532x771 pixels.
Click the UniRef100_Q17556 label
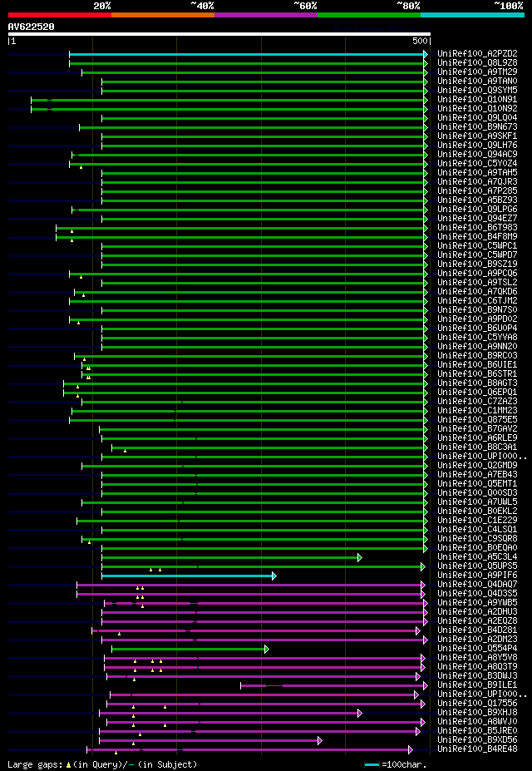[477, 704]
